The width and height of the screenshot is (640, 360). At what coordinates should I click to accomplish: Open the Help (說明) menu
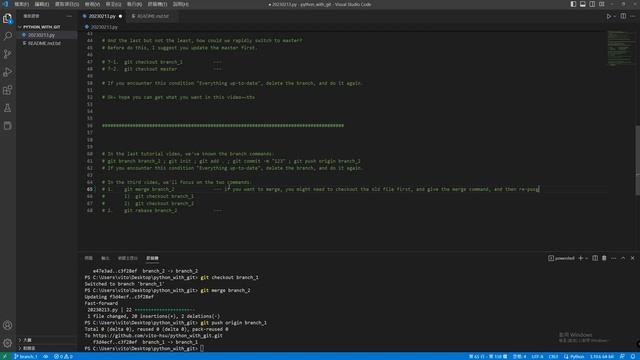[x=180, y=4]
